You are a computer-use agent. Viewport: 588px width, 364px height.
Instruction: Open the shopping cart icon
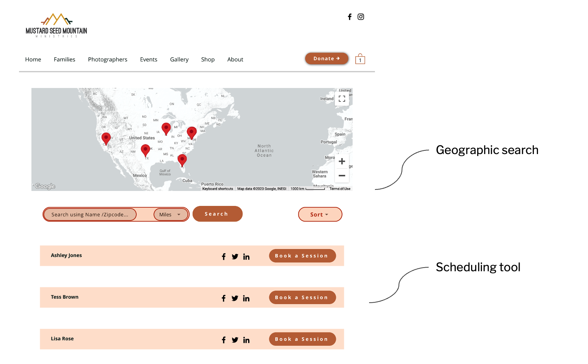coord(360,59)
